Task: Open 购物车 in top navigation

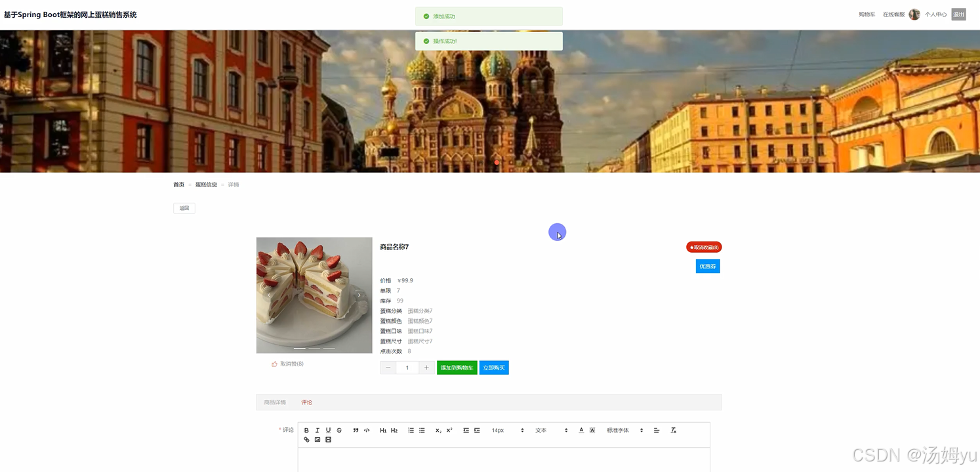Action: coord(867,14)
